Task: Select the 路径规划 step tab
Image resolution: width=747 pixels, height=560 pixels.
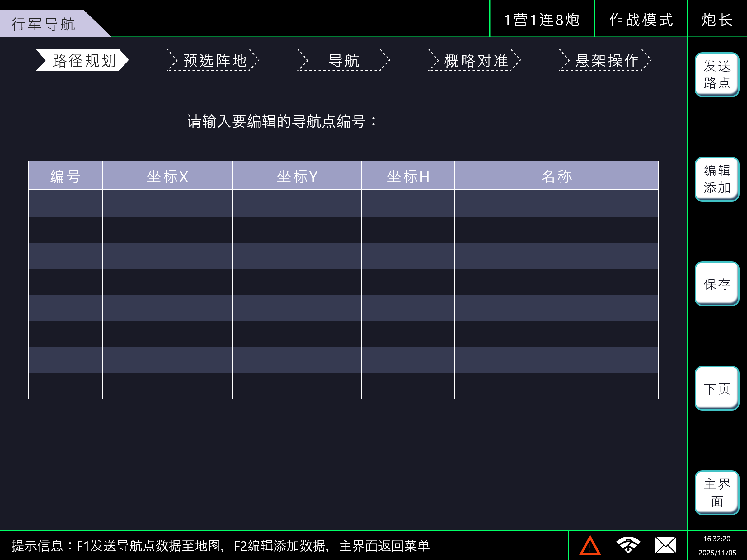Action: click(83, 60)
